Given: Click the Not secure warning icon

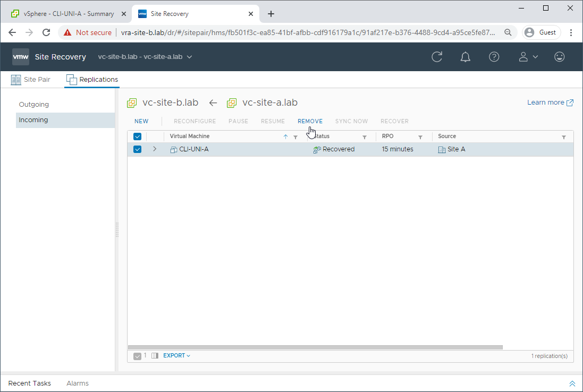Looking at the screenshot, I should pyautogui.click(x=67, y=33).
